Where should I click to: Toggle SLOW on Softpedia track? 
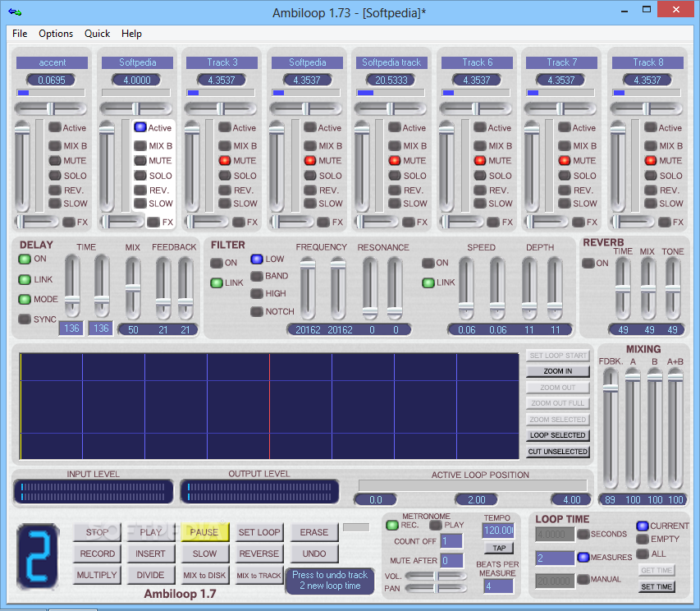[x=395, y=203]
